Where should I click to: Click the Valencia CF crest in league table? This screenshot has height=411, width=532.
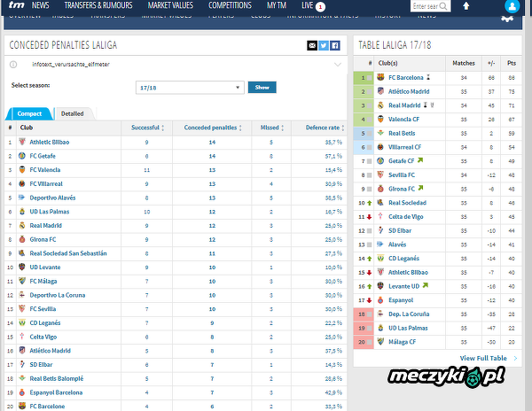[380, 119]
